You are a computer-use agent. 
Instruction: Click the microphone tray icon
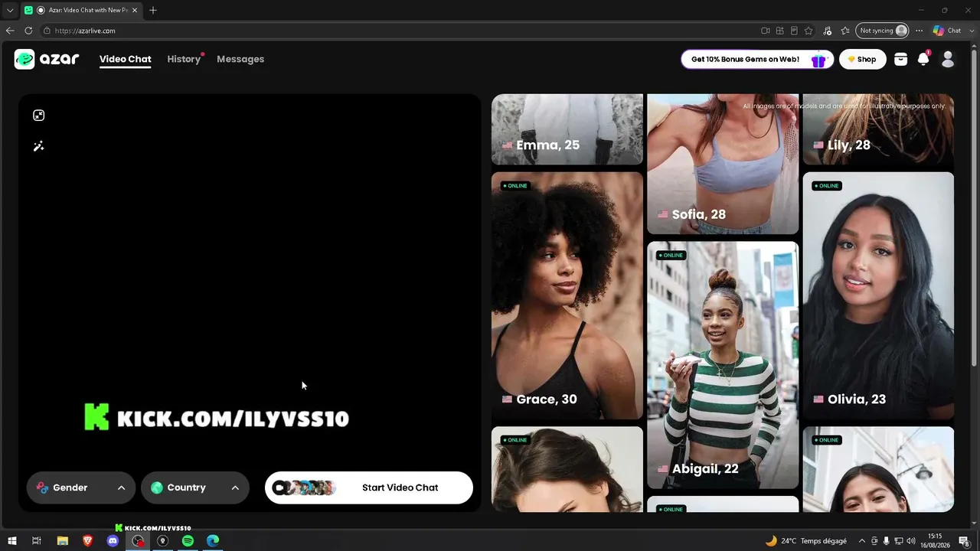tap(887, 541)
